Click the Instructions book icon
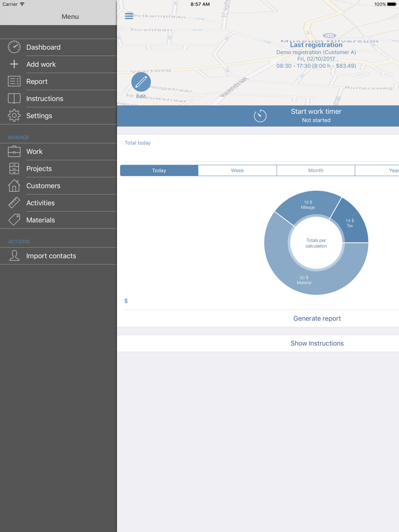The height and width of the screenshot is (532, 399). click(14, 99)
